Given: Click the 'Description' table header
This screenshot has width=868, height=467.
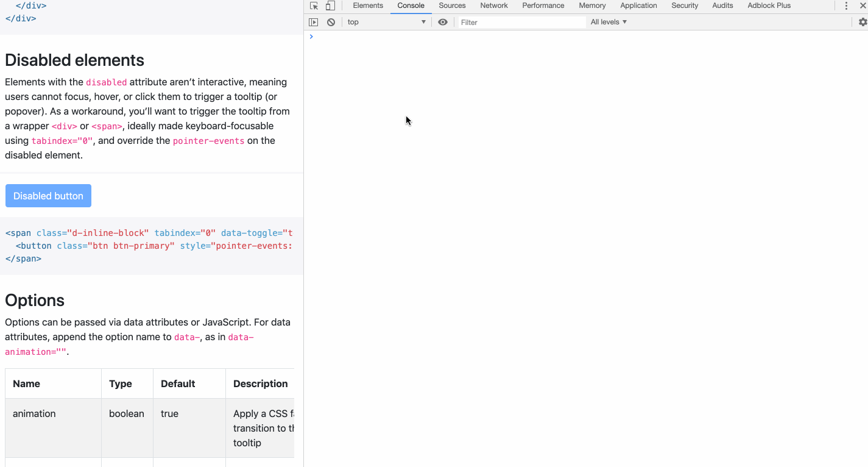Looking at the screenshot, I should (x=261, y=383).
